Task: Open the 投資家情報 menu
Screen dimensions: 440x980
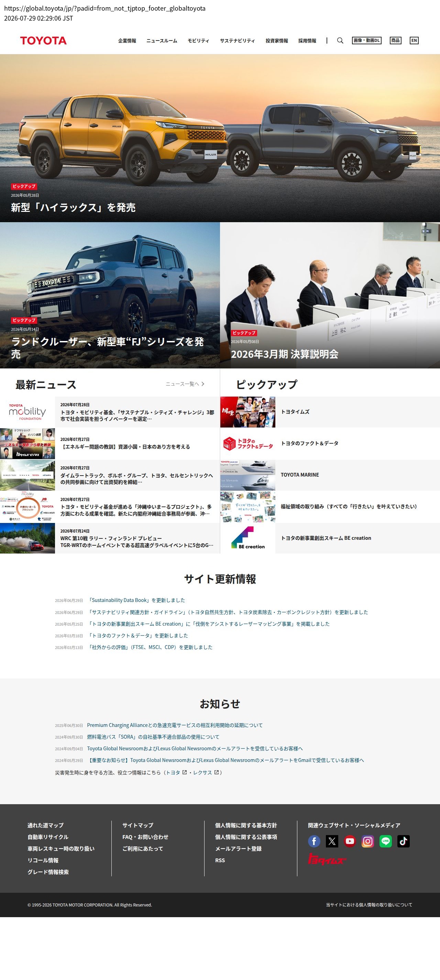Action: [277, 41]
